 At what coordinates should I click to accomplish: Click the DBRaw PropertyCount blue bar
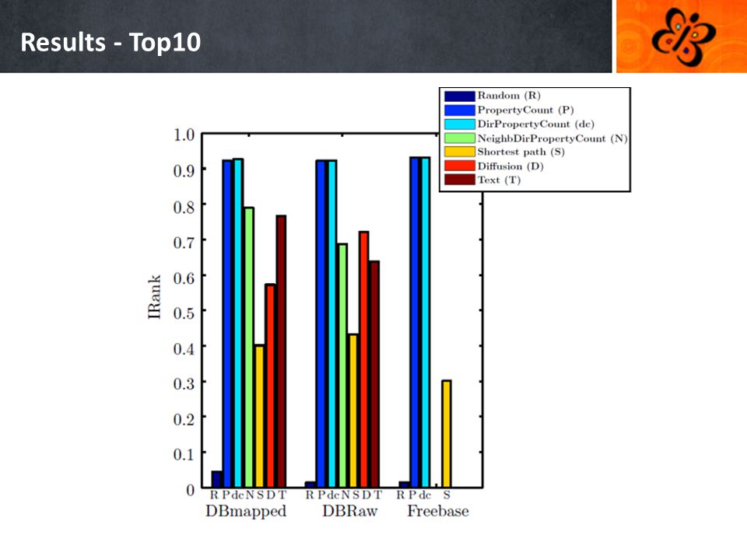click(321, 324)
